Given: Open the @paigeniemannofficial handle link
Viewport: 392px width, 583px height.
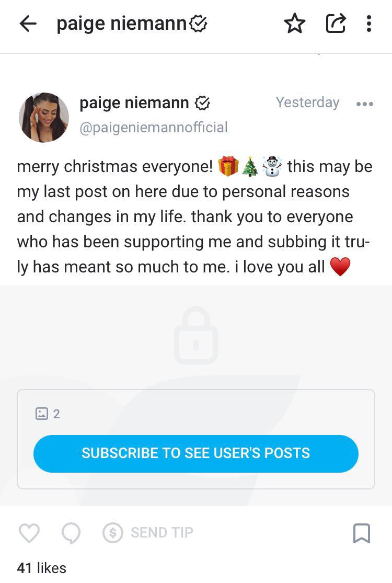Looking at the screenshot, I should 154,128.
